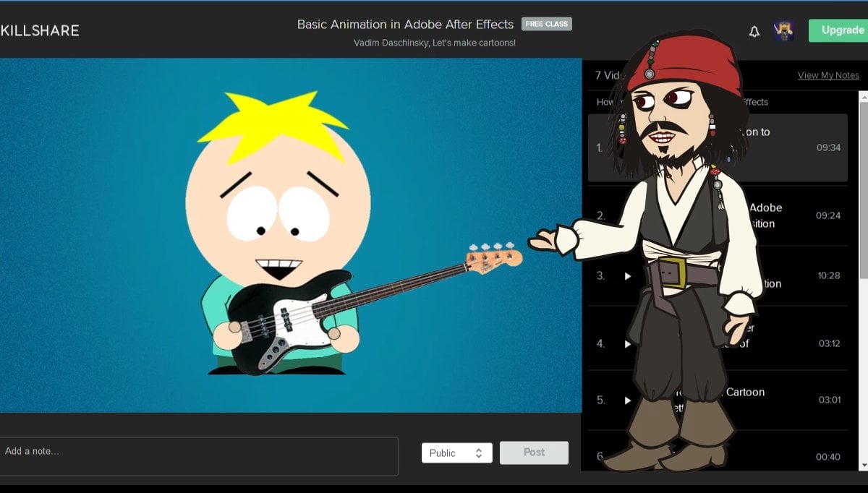This screenshot has height=493, width=868.
Task: Click the user profile avatar
Action: click(x=783, y=30)
